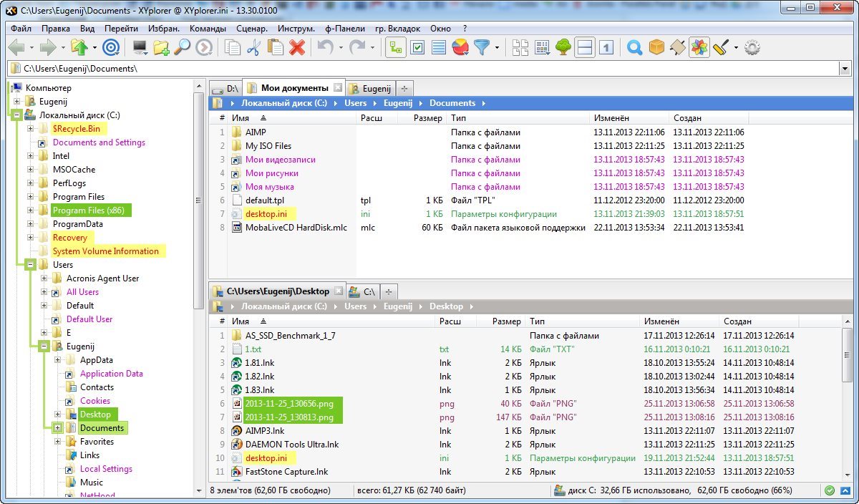Undo the last action with the toolbar arrow
Image resolution: width=859 pixels, height=504 pixels.
coord(326,48)
